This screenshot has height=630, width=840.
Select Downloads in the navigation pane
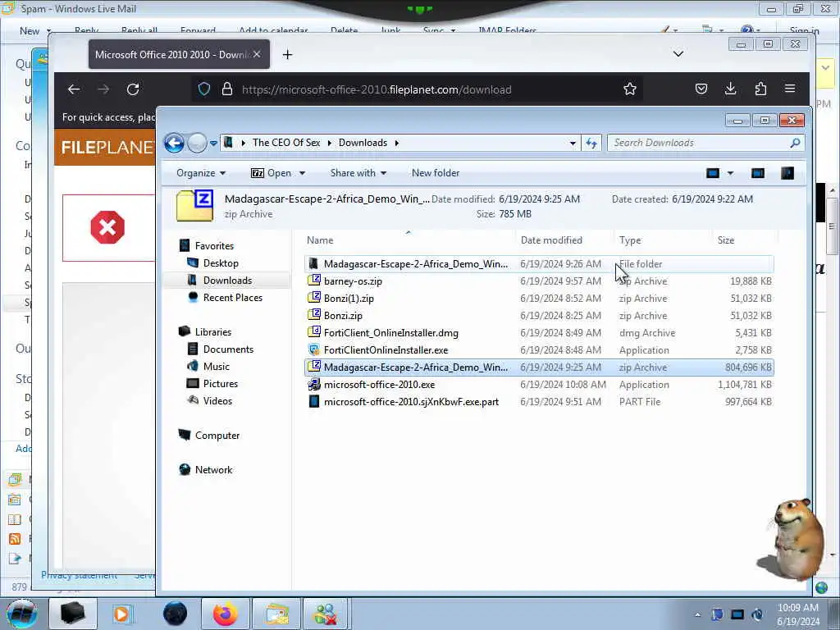(227, 281)
